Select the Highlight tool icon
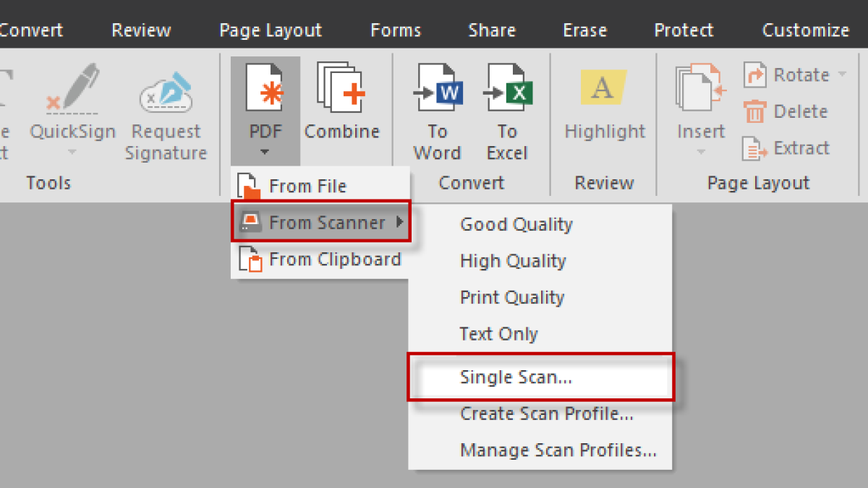Image resolution: width=868 pixels, height=488 pixels. [x=604, y=89]
